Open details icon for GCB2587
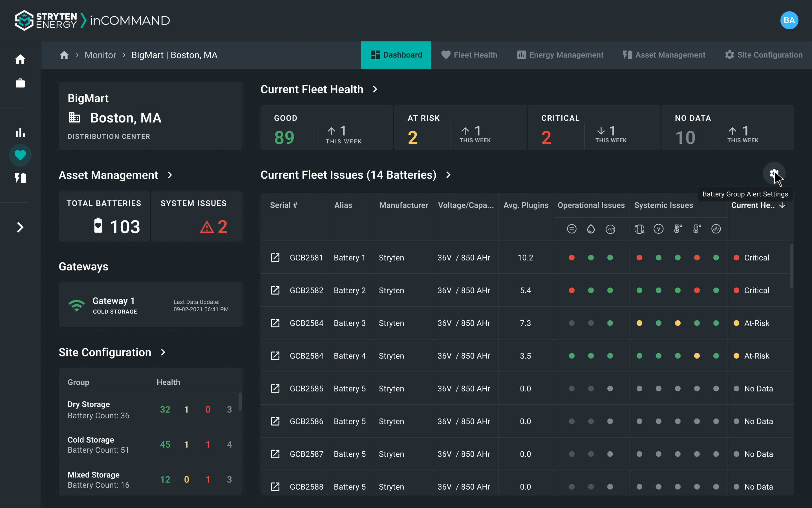812x508 pixels. pos(275,454)
